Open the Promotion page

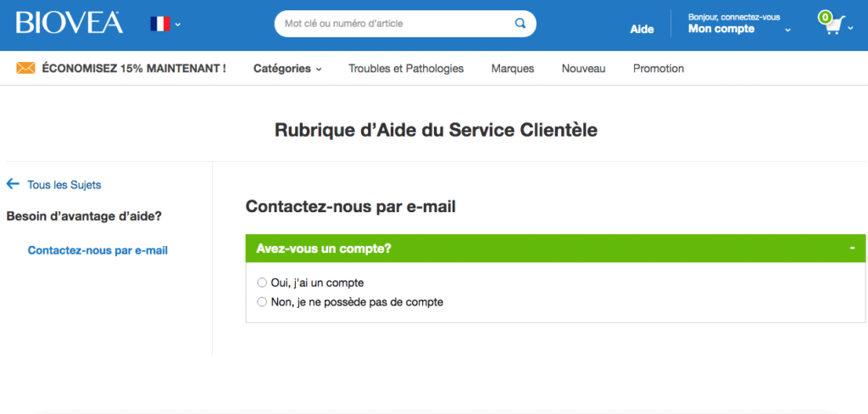[x=658, y=69]
